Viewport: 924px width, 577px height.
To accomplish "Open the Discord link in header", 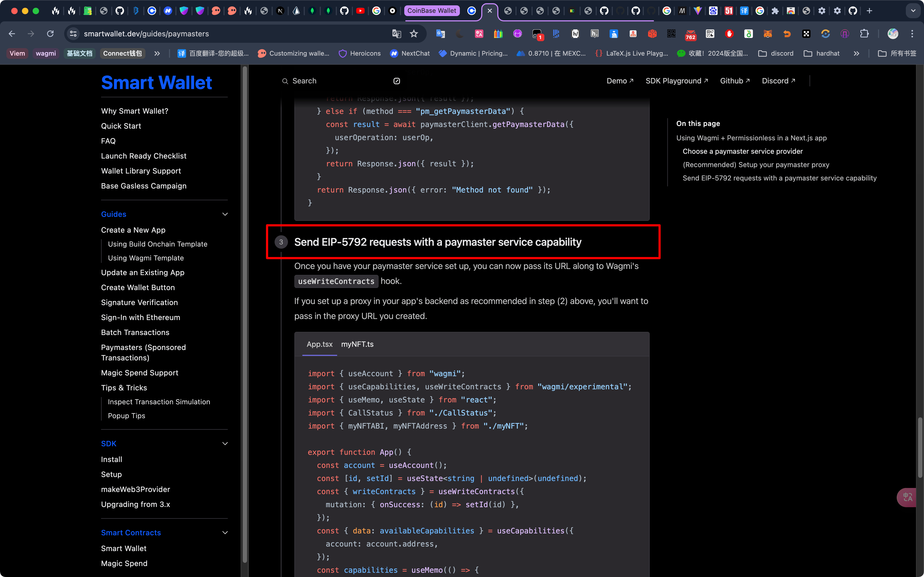I will pyautogui.click(x=778, y=81).
